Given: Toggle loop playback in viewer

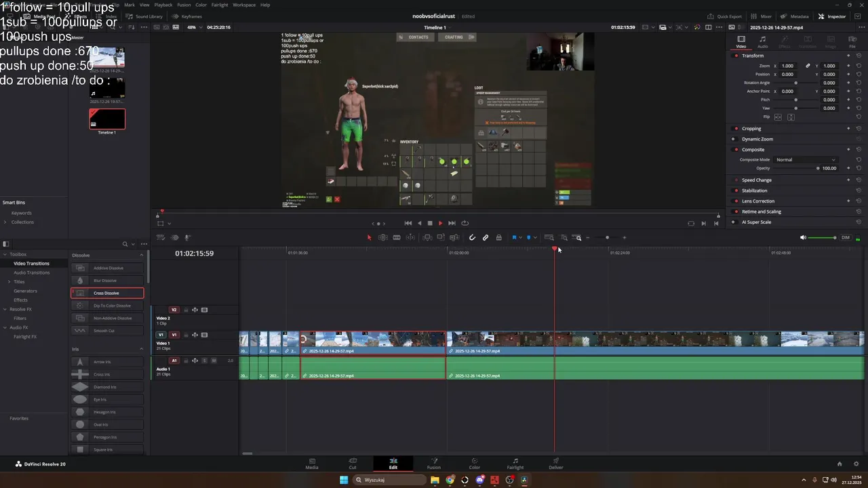Looking at the screenshot, I should coord(465,223).
